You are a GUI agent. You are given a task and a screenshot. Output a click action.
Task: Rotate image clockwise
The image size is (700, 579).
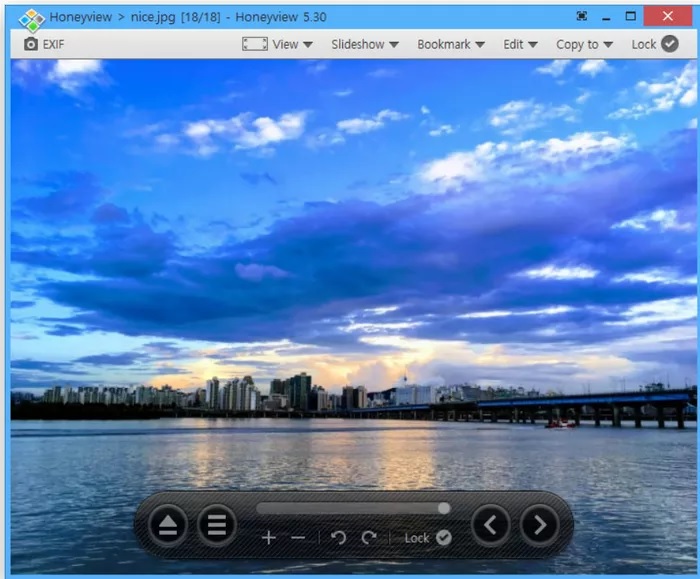coord(369,537)
